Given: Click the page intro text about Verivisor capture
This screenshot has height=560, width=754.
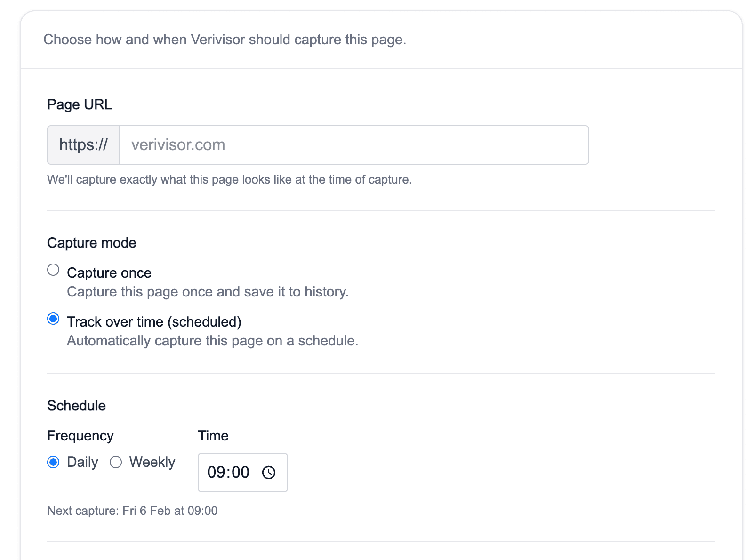Looking at the screenshot, I should pos(225,40).
